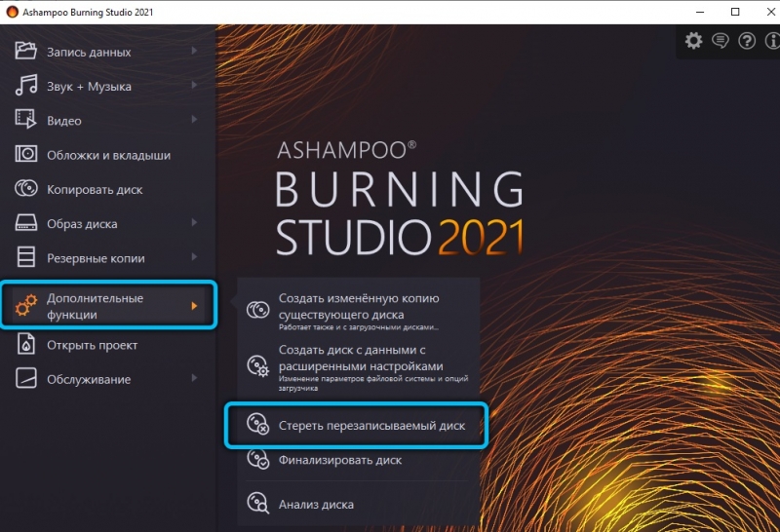
Task: Click the Резервные копии icon
Action: [x=26, y=257]
